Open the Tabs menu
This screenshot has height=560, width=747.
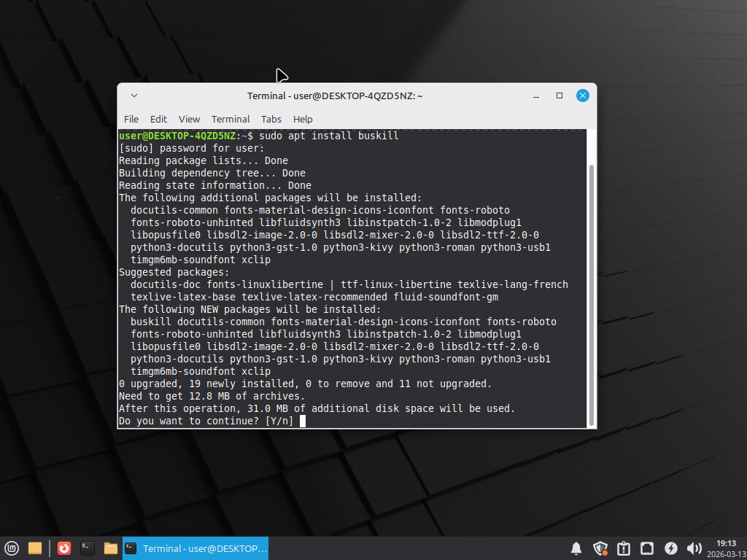coord(271,119)
